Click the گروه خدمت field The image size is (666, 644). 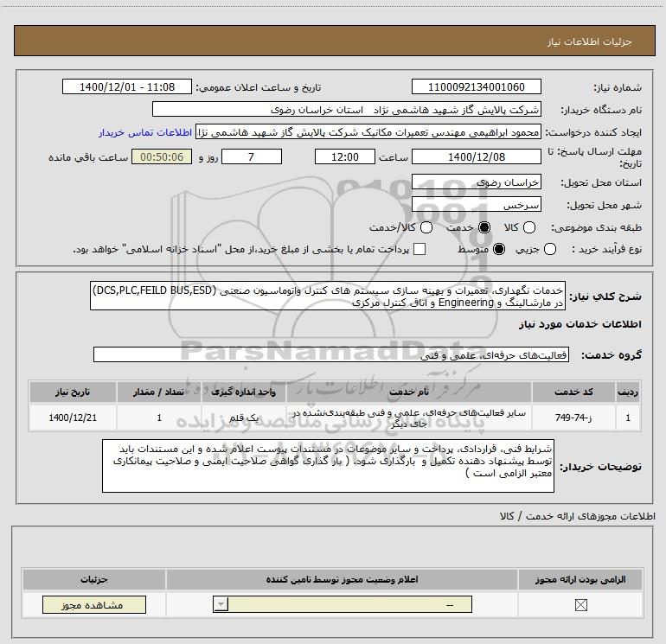click(x=331, y=355)
